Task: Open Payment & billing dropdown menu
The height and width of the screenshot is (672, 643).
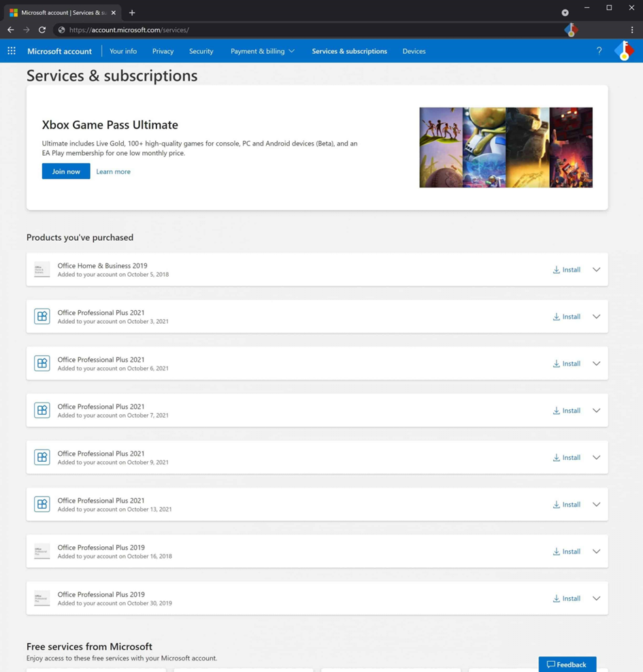Action: tap(263, 51)
